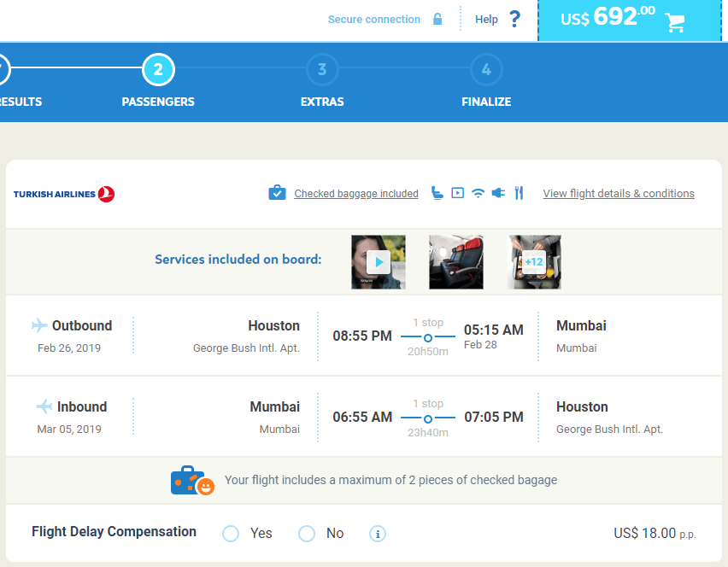Switch to the Extras step
728x567 pixels.
(x=322, y=71)
